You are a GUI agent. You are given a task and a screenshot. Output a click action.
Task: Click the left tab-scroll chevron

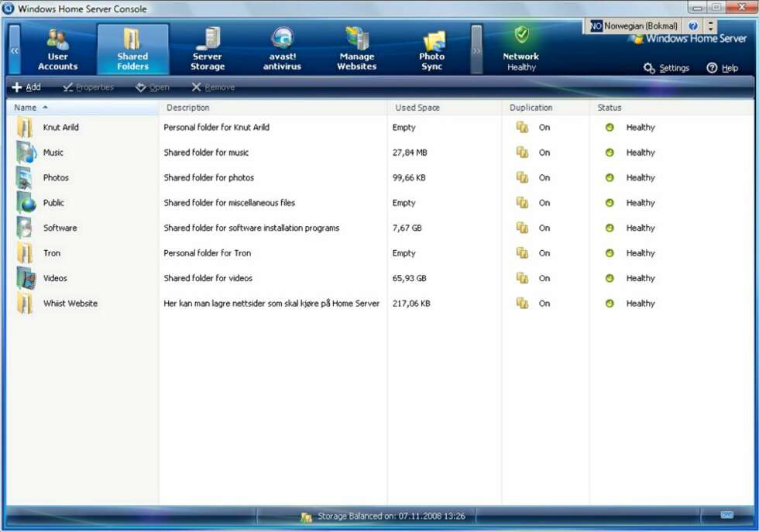[x=15, y=50]
